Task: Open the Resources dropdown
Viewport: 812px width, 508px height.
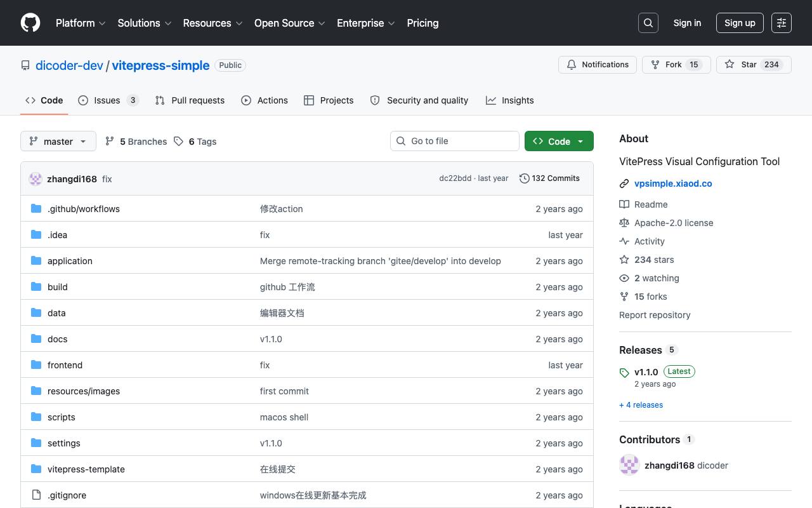Action: (213, 23)
